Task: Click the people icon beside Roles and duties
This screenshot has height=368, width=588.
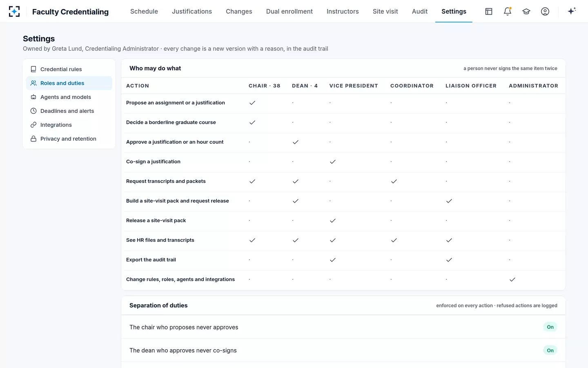Action: pyautogui.click(x=33, y=83)
